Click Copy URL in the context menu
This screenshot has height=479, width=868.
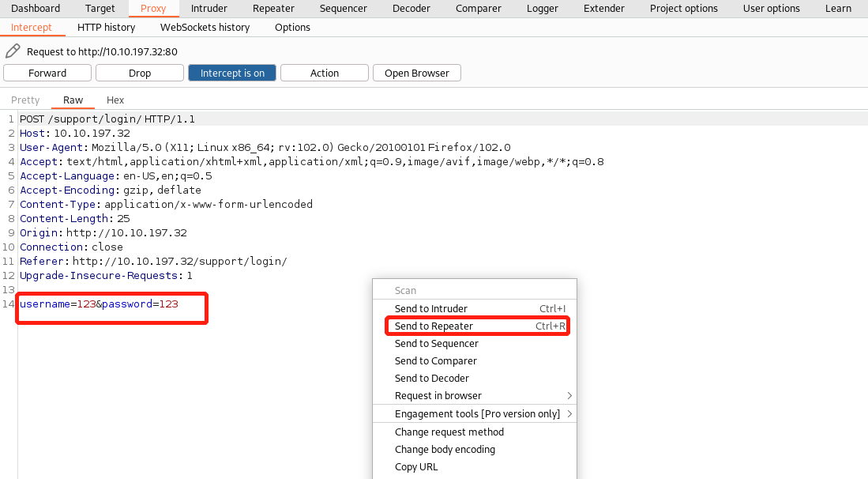416,466
